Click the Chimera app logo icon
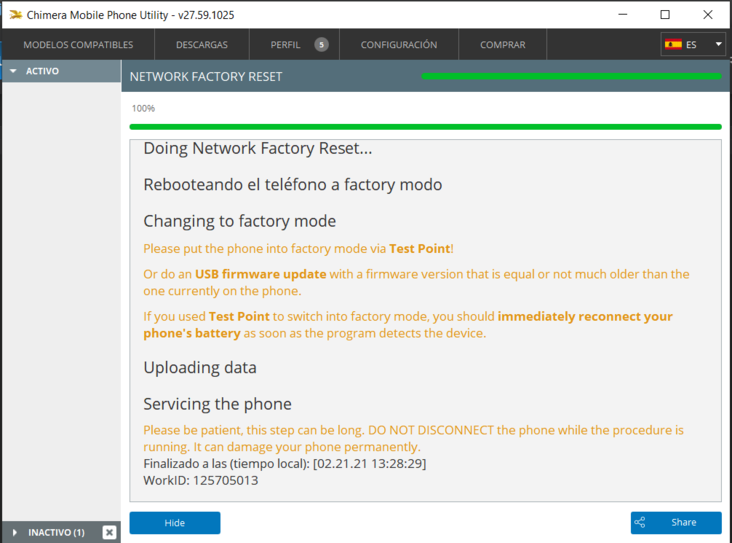 (15, 14)
